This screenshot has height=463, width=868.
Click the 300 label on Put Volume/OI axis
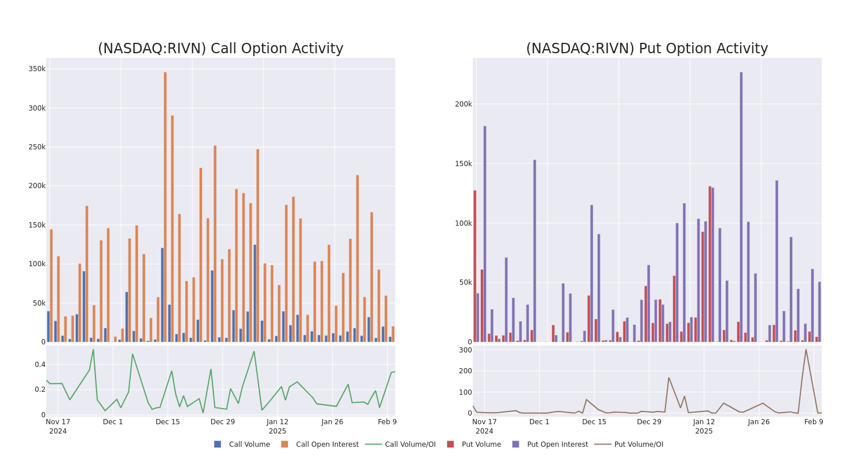coord(465,350)
